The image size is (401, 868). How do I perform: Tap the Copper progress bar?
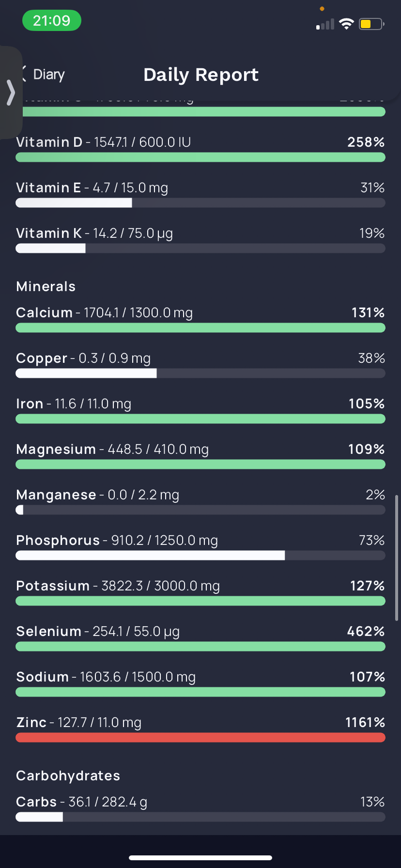[x=200, y=373]
